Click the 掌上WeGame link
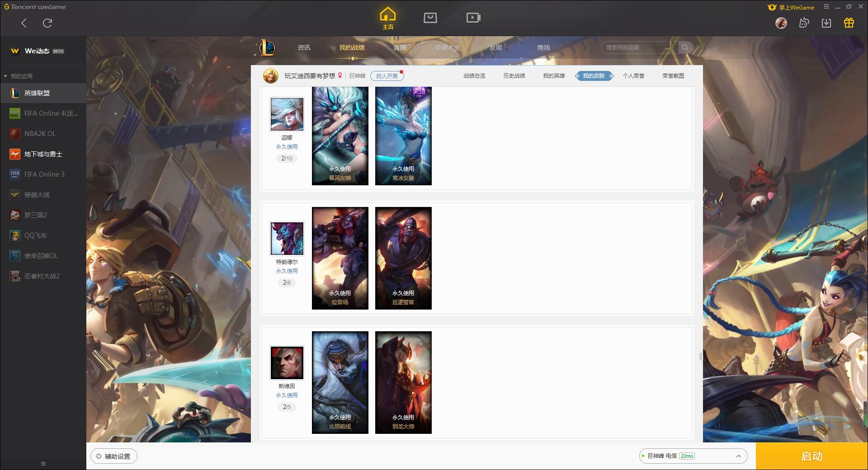The image size is (868, 470). 791,7
